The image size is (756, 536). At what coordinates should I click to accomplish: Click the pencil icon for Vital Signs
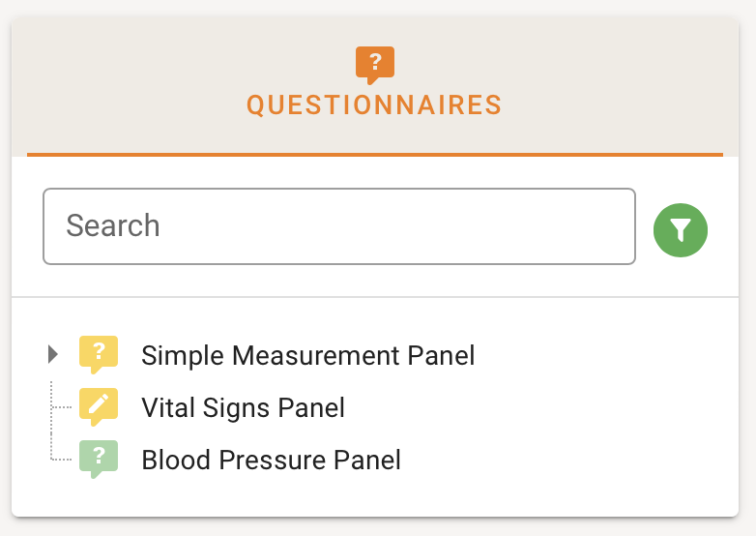click(x=99, y=406)
